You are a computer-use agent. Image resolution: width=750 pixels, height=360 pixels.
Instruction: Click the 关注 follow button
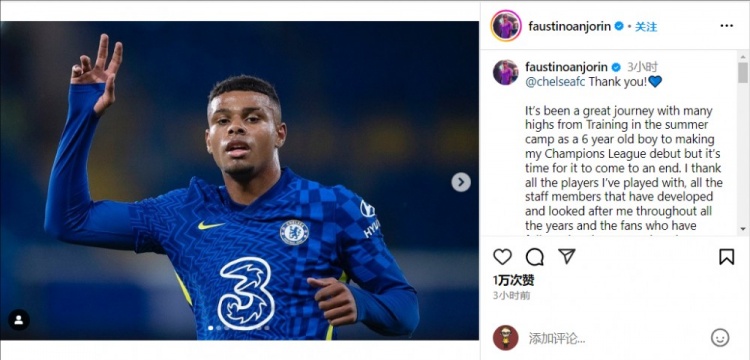646,27
